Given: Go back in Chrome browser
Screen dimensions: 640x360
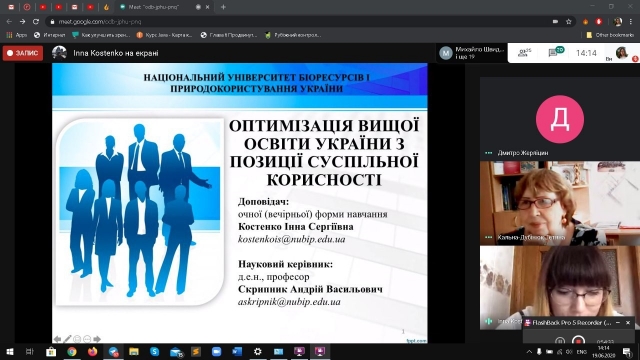Looking at the screenshot, I should click(9, 22).
